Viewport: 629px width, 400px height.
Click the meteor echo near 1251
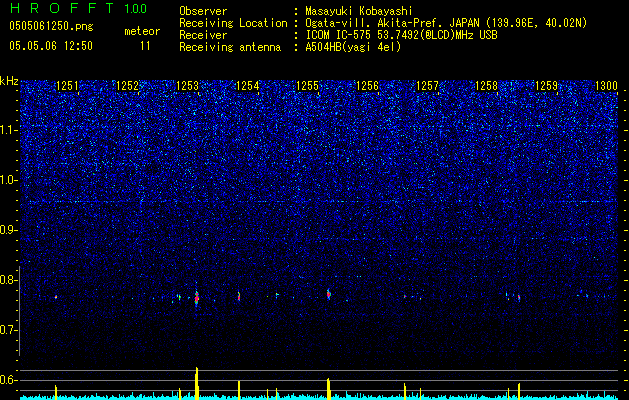coord(56,297)
